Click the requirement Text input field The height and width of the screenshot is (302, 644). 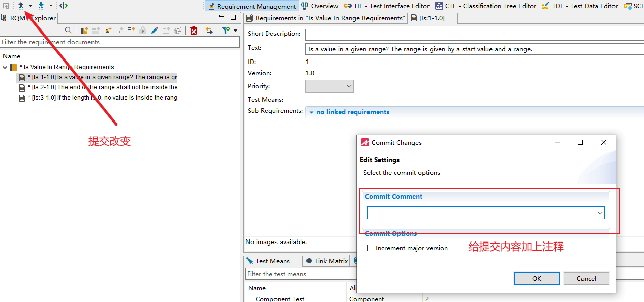[x=475, y=49]
